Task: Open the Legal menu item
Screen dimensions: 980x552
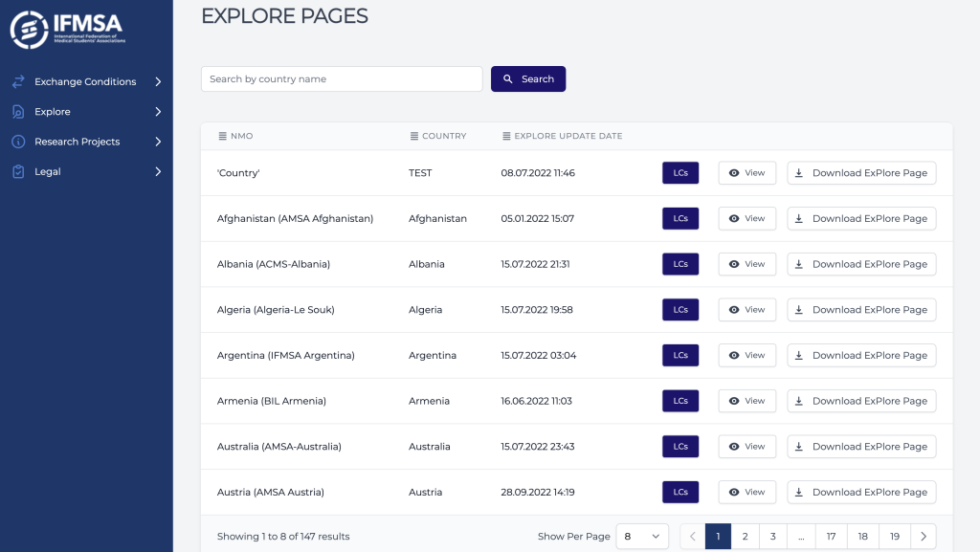Action: pos(48,172)
